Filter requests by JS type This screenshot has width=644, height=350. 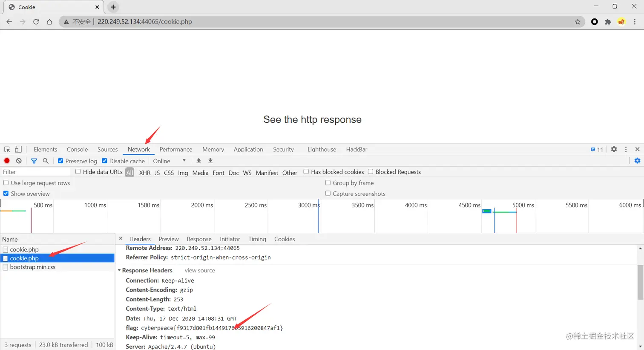point(157,173)
